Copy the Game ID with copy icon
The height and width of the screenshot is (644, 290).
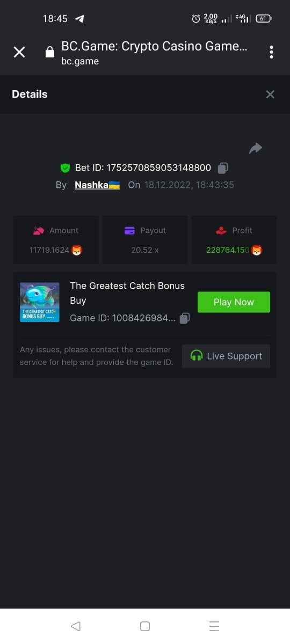coord(185,318)
